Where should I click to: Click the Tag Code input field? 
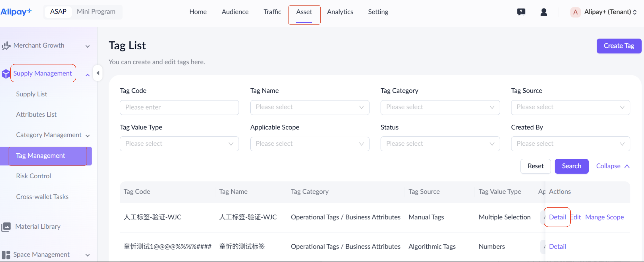tap(179, 107)
